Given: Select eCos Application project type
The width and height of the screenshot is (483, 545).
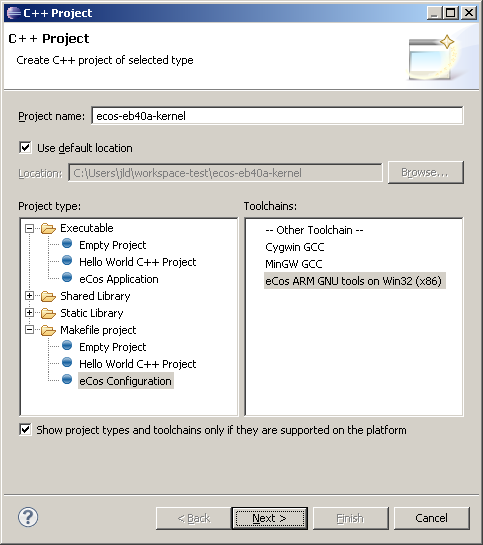Looking at the screenshot, I should 119,279.
